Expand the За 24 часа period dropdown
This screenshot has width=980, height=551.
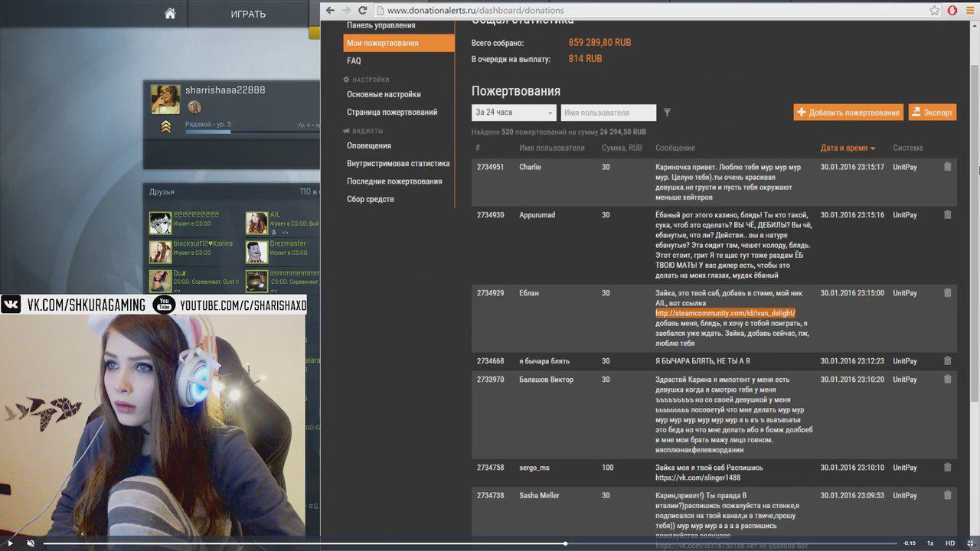514,112
